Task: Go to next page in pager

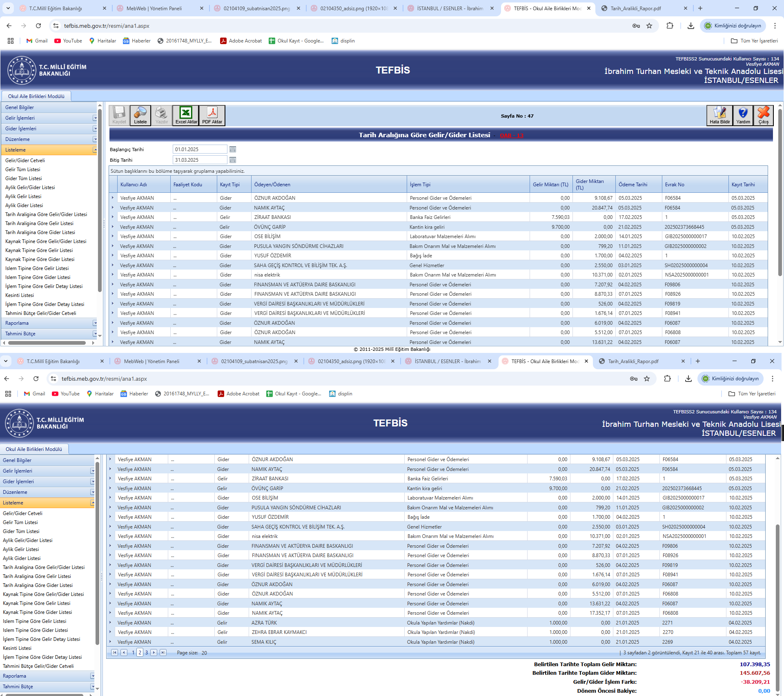Action: 154,653
